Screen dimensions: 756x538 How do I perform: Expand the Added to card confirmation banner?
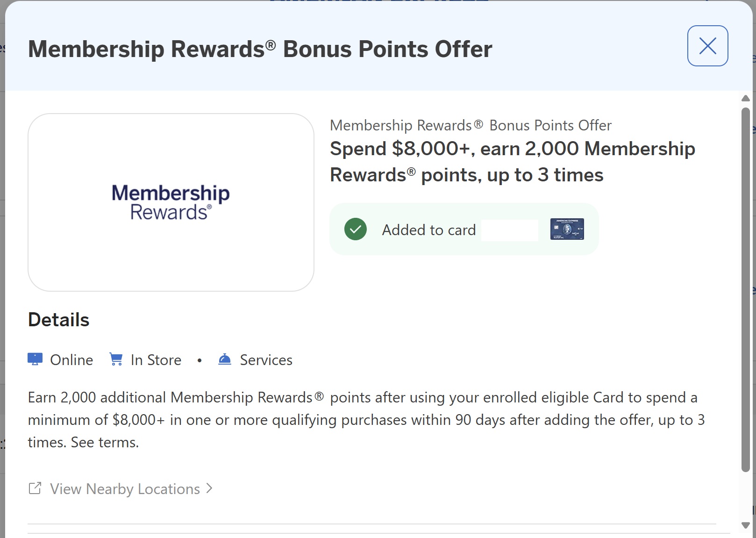(x=464, y=229)
